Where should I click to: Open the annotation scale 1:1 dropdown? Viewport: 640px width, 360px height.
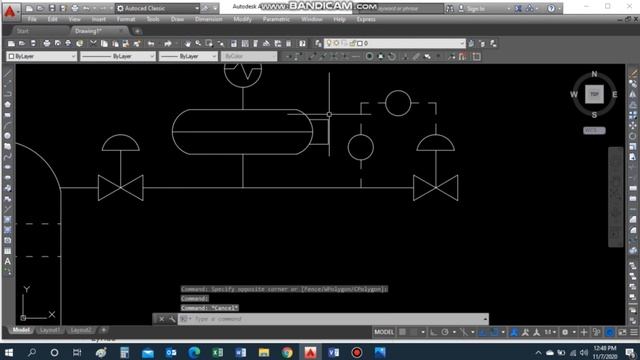click(x=550, y=332)
